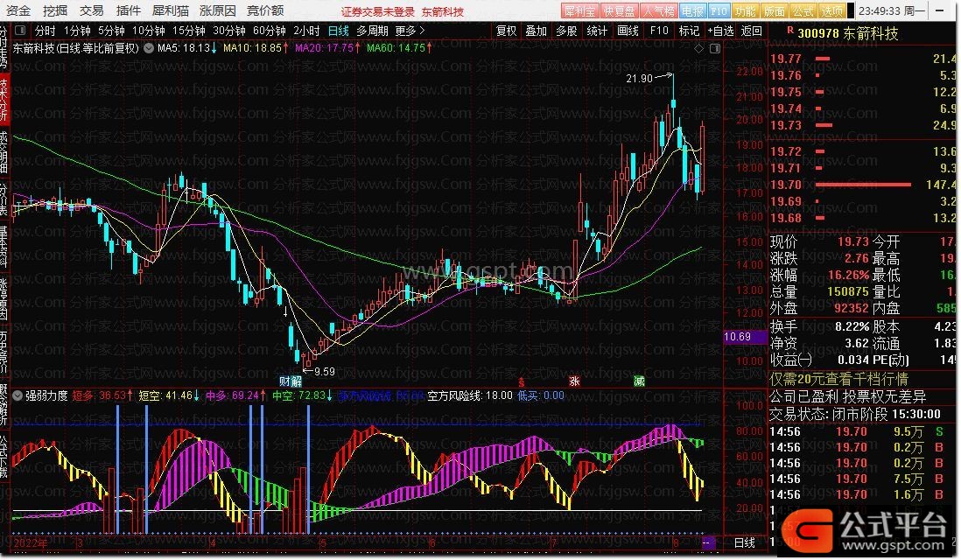Click the 统计 statistics button
Viewport: 961px width, 560px height.
[x=598, y=31]
